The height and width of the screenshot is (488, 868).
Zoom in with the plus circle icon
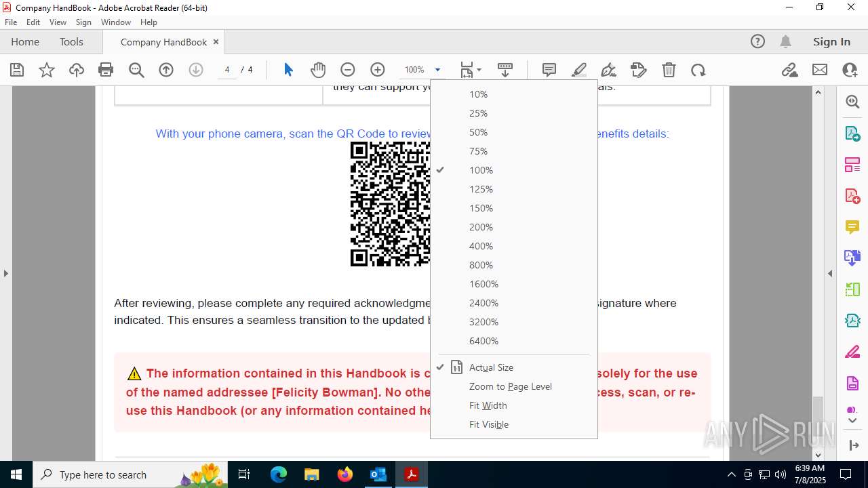pos(378,70)
